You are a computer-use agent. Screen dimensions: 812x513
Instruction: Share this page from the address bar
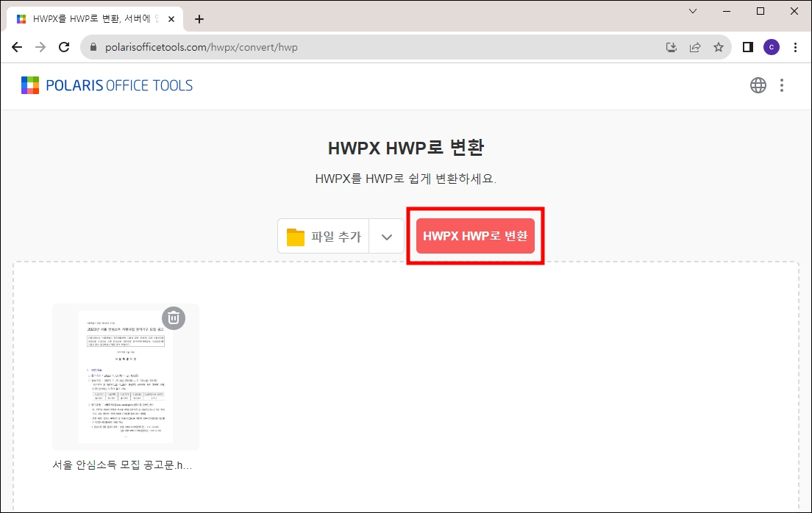(695, 47)
